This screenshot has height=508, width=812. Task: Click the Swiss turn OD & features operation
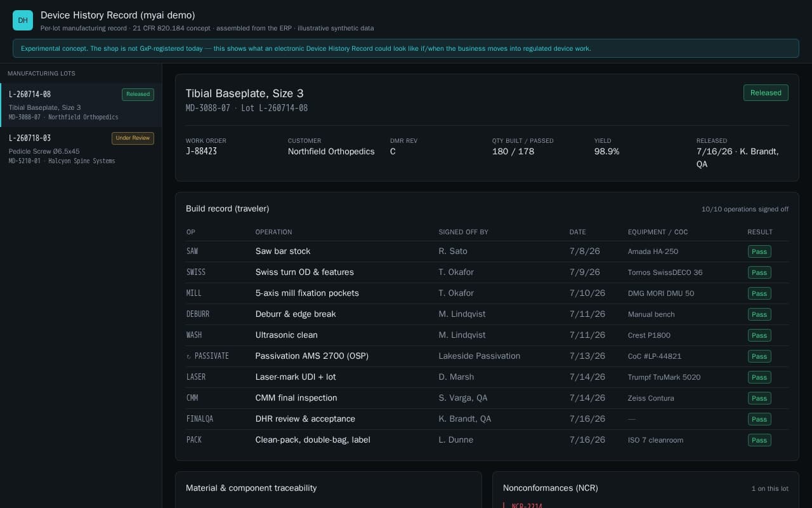304,272
